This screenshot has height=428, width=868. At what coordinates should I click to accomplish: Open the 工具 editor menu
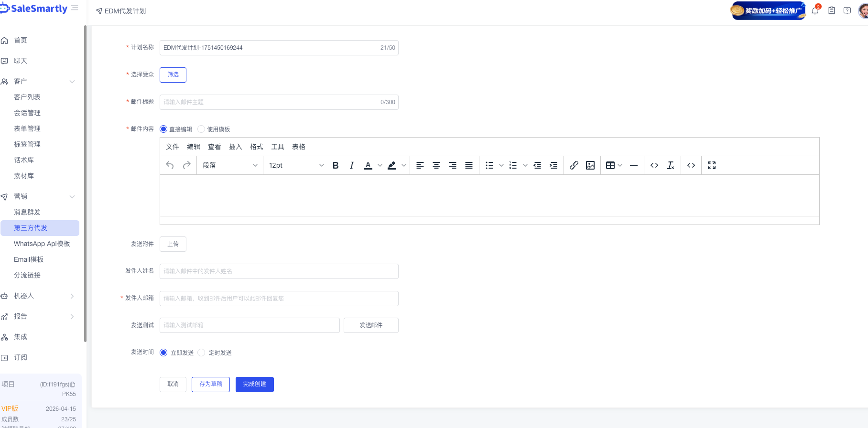point(278,147)
